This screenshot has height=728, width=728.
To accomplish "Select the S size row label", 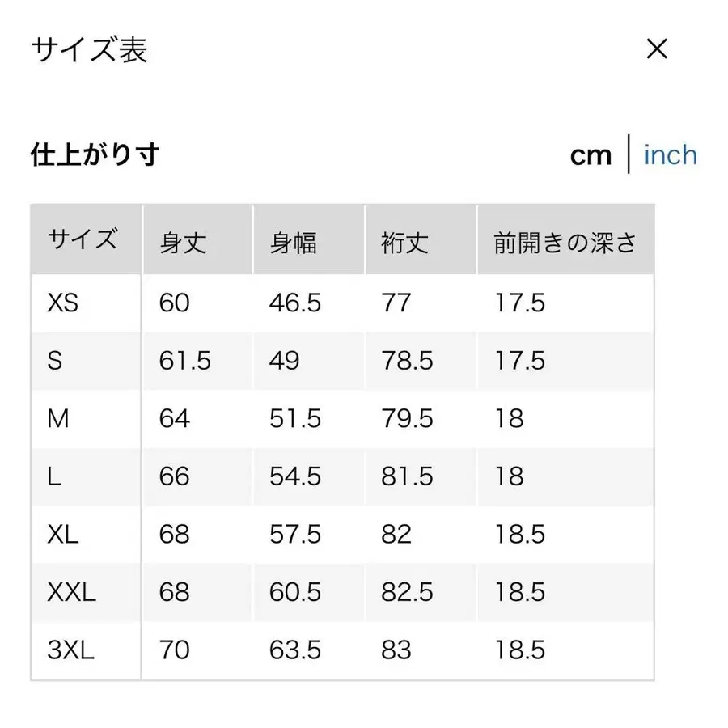I will pyautogui.click(x=57, y=361).
